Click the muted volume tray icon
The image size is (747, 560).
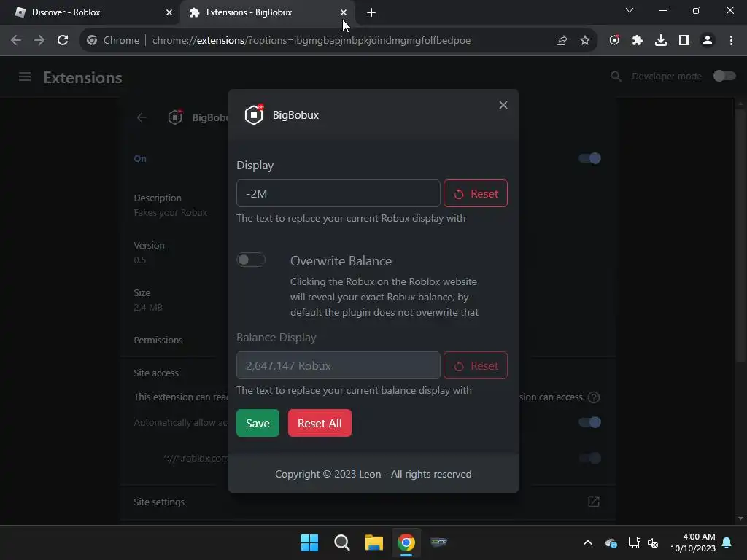[653, 542]
